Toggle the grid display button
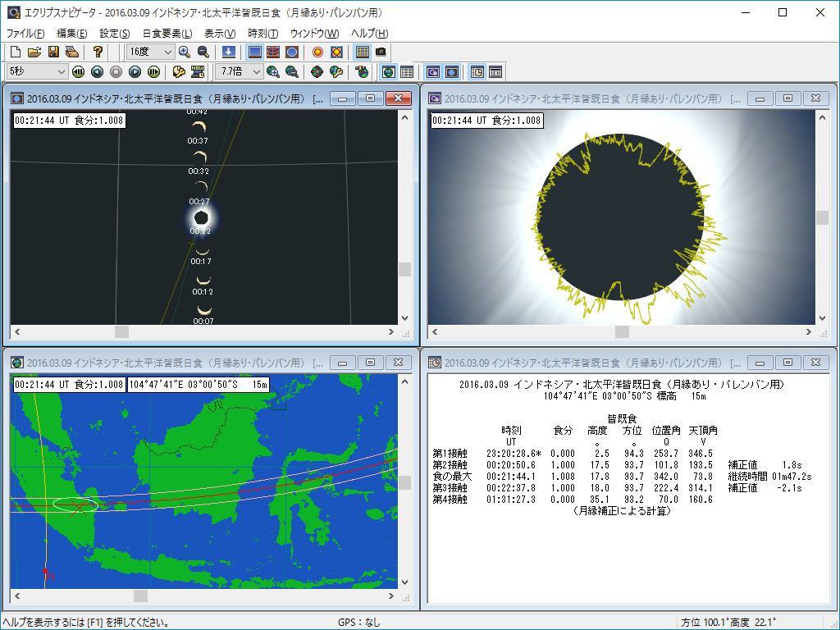The height and width of the screenshot is (630, 840). [362, 52]
